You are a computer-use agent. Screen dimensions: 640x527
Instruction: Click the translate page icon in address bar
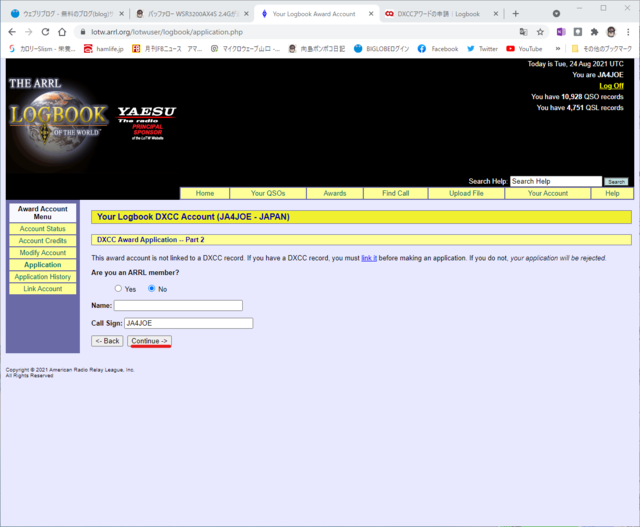[x=523, y=32]
